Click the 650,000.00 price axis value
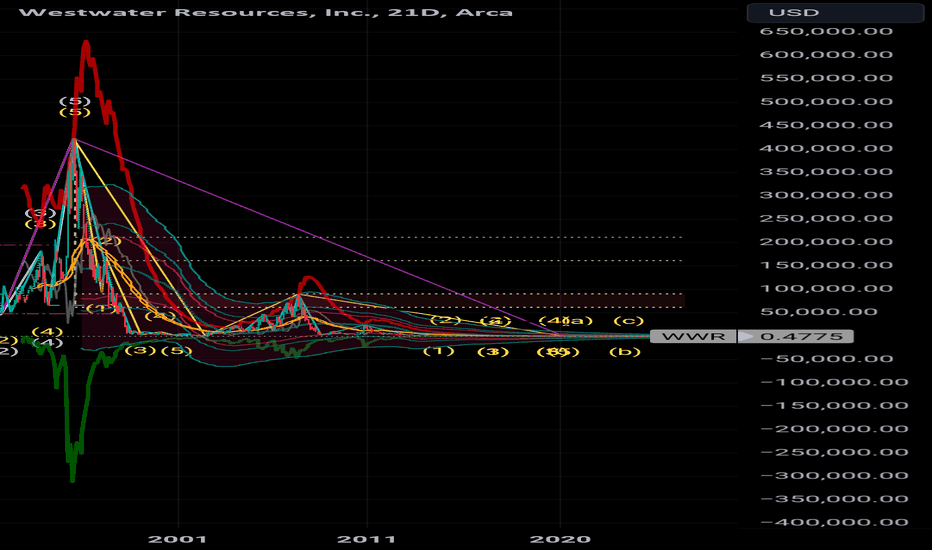The height and width of the screenshot is (550, 932). pyautogui.click(x=826, y=32)
